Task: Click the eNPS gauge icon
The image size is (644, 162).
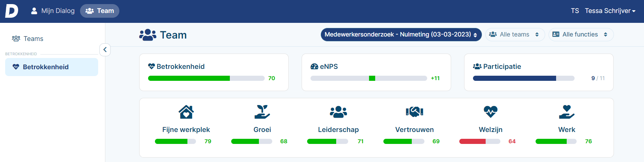Action: pos(314,67)
